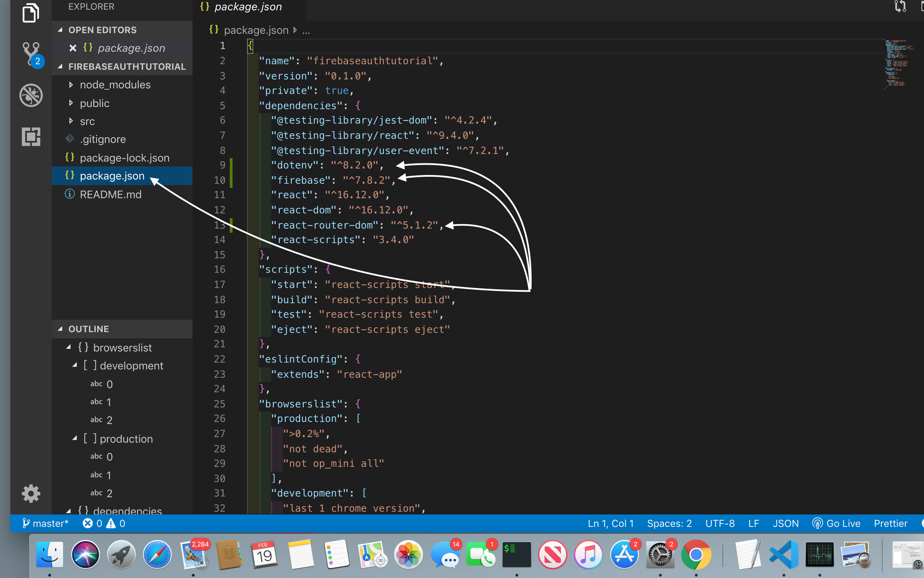Screen dimensions: 924x578
Task: Click the code minimap preview
Action: pos(898,63)
